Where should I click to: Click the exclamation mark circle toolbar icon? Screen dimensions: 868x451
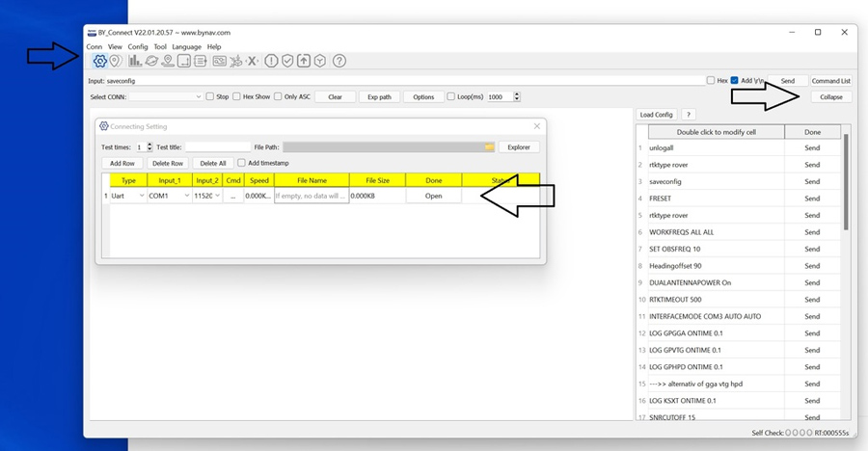271,61
